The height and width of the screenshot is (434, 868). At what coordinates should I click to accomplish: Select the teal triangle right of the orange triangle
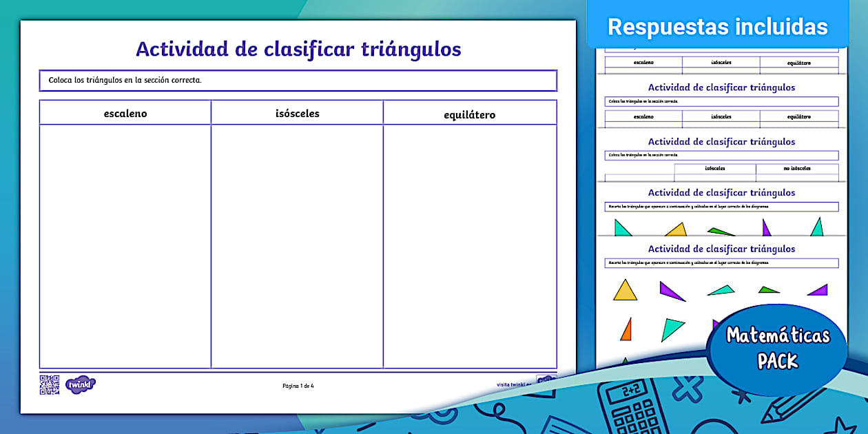[x=672, y=329]
